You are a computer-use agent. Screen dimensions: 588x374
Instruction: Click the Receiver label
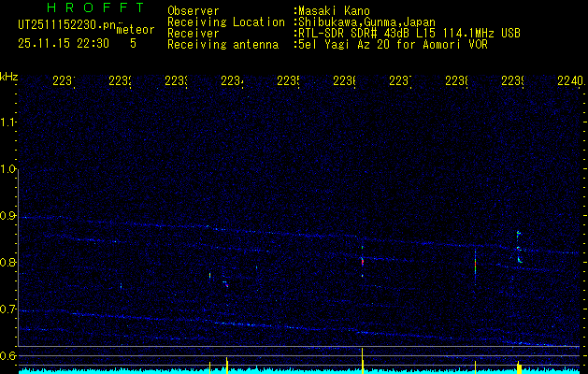pos(194,34)
